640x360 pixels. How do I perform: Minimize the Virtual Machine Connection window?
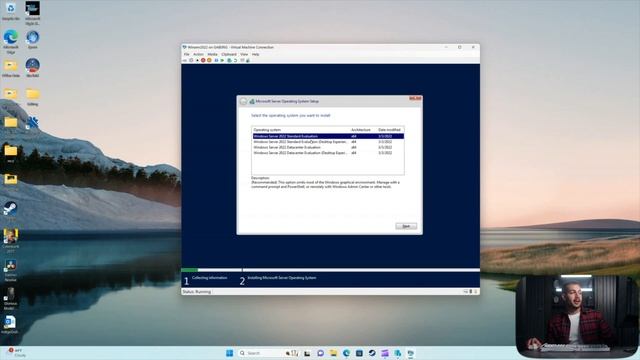[446, 47]
